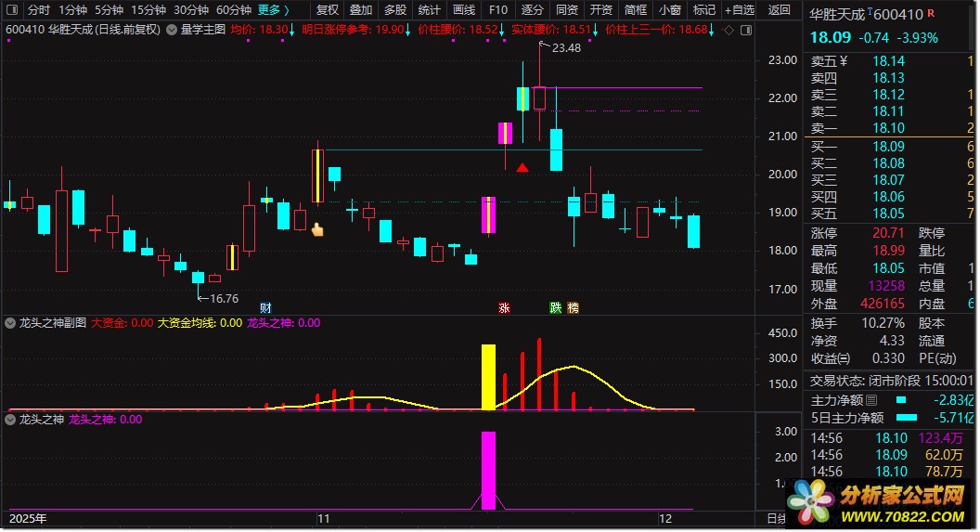The image size is (980, 532).
Task: Toggle the panel layout icon beside diamond
Action: coord(746,30)
